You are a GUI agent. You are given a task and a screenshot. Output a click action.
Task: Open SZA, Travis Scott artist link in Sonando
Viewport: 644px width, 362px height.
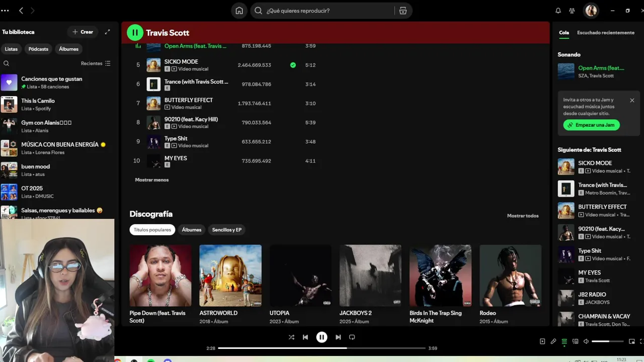click(x=596, y=76)
